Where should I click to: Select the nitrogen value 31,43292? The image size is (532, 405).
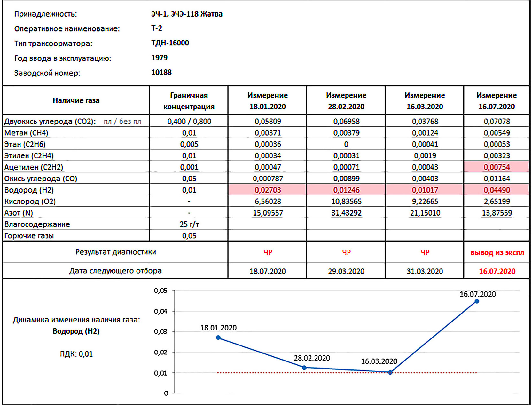pyautogui.click(x=346, y=213)
